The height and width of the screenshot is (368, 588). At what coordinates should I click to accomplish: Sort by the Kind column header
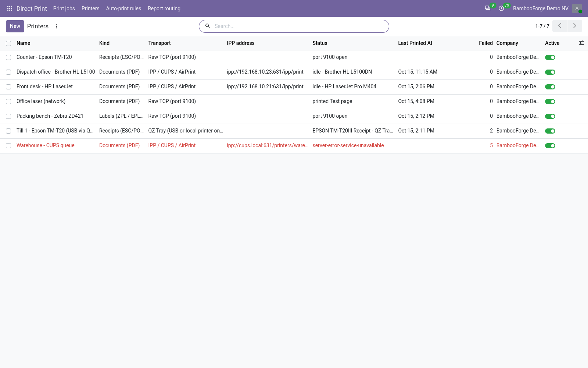104,43
